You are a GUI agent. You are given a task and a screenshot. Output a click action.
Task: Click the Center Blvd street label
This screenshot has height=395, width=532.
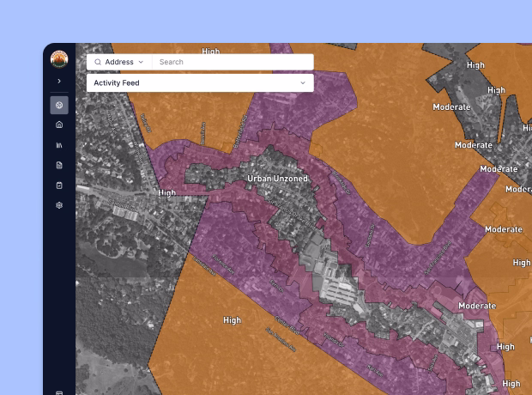(x=287, y=325)
